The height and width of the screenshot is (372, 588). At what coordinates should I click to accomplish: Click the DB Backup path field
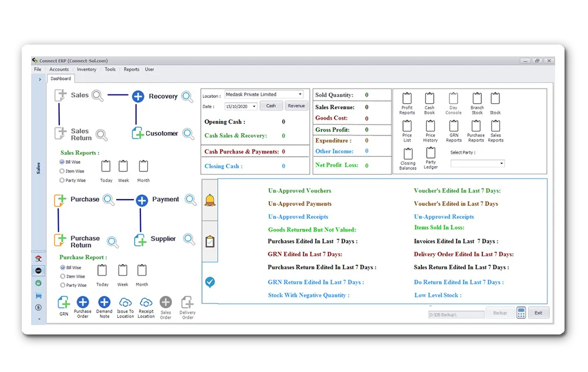tap(457, 314)
